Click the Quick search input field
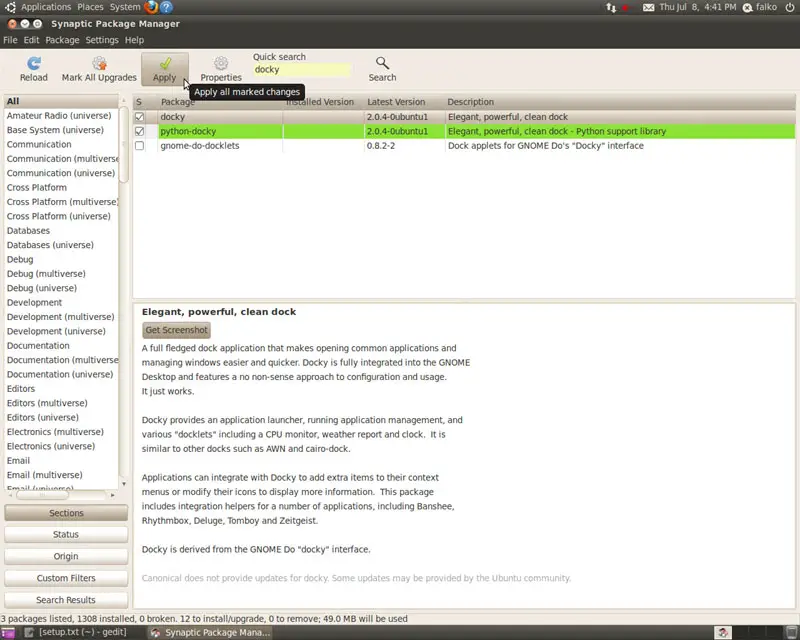 [x=302, y=70]
